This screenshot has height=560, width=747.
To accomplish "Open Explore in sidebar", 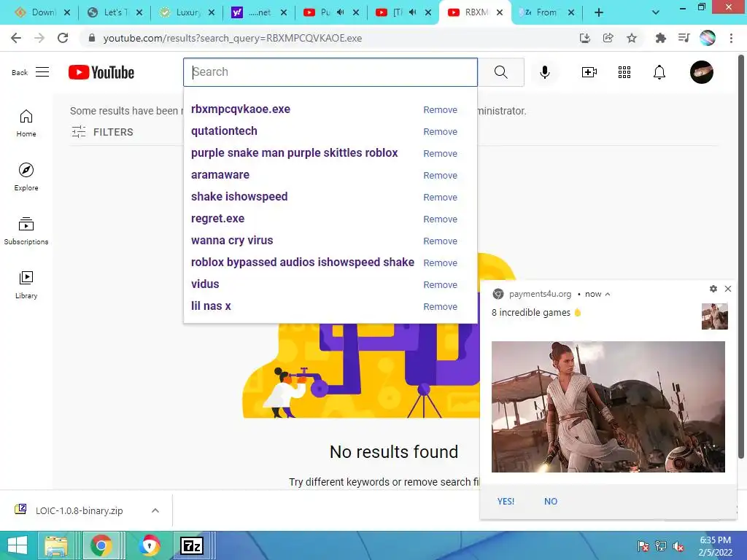I will (26, 176).
